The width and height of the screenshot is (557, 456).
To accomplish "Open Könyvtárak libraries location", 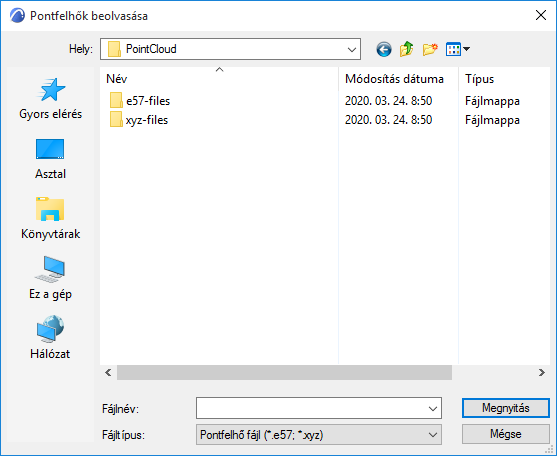I will coord(50,218).
